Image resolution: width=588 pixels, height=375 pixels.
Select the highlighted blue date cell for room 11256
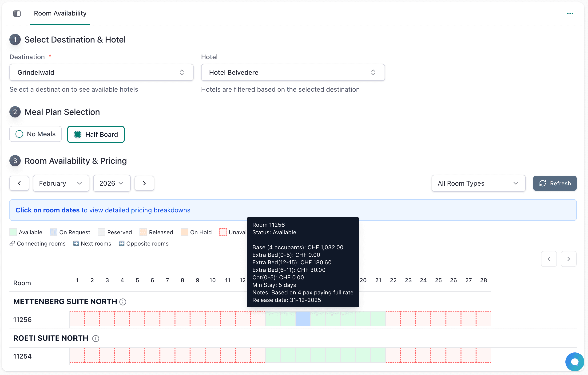click(303, 319)
